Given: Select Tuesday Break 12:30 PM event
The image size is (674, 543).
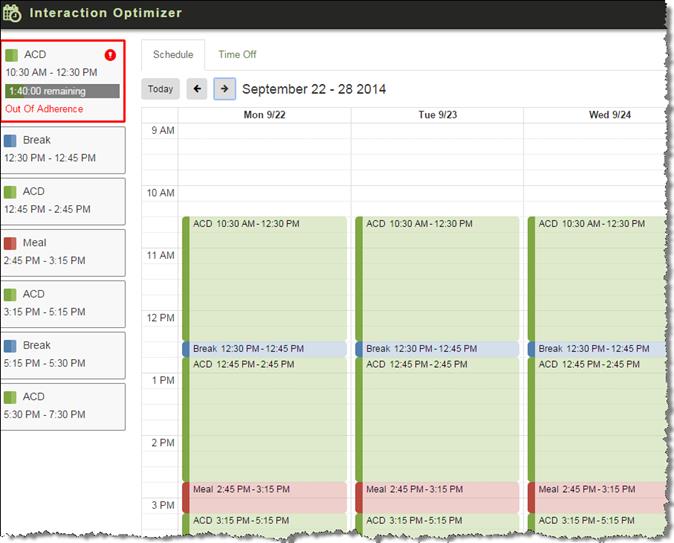Looking at the screenshot, I should (x=437, y=349).
